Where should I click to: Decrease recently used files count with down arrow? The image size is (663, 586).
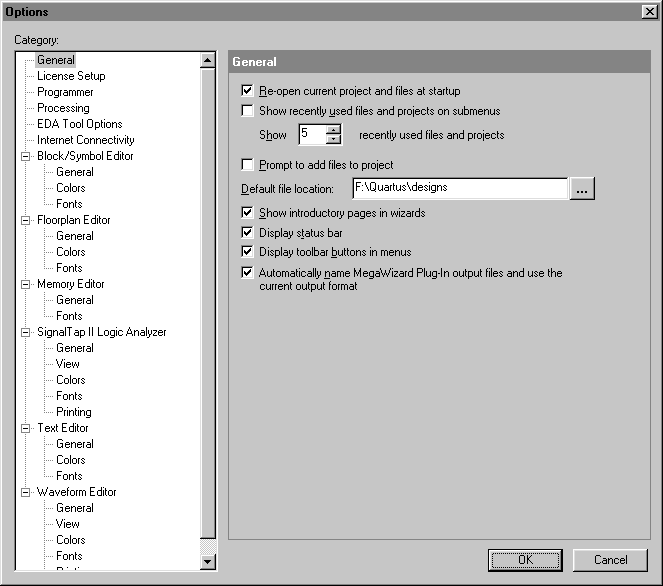pyautogui.click(x=334, y=140)
